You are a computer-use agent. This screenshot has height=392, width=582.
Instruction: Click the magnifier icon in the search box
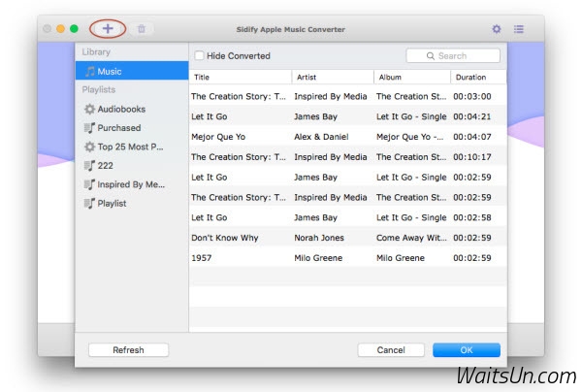[x=430, y=56]
